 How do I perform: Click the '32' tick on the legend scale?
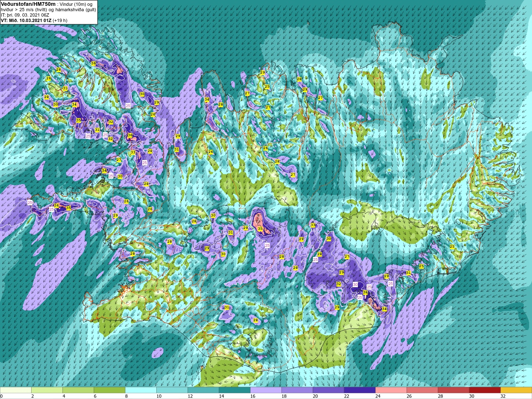tap(503, 397)
